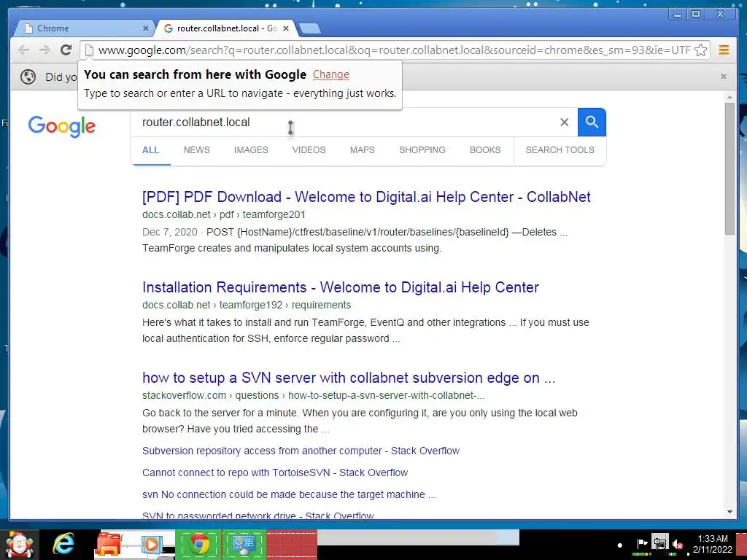Open the Chrome hamburger menu
Image resolution: width=747 pixels, height=560 pixels.
click(x=724, y=50)
